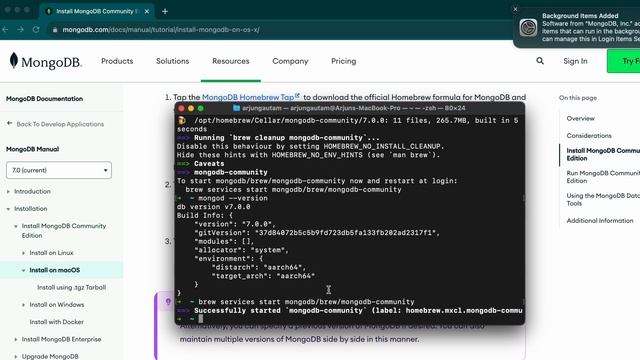
Task: Close the Install MongoDB Community tab
Action: tap(147, 11)
